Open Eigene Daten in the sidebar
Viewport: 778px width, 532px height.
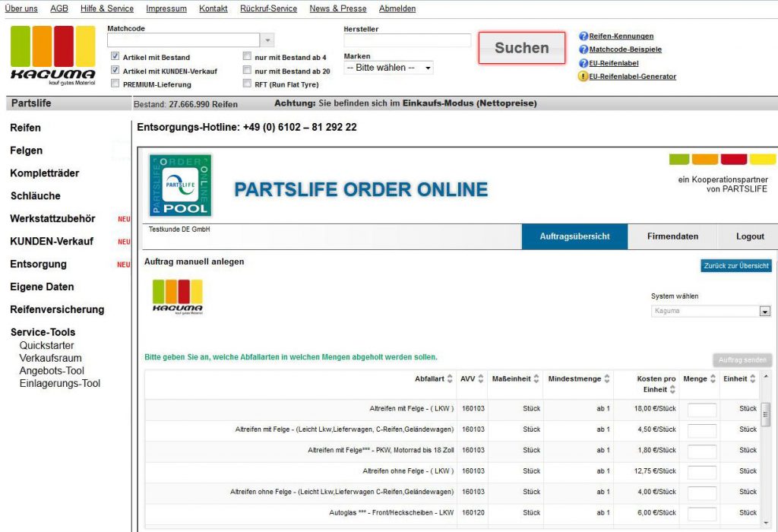coord(43,287)
